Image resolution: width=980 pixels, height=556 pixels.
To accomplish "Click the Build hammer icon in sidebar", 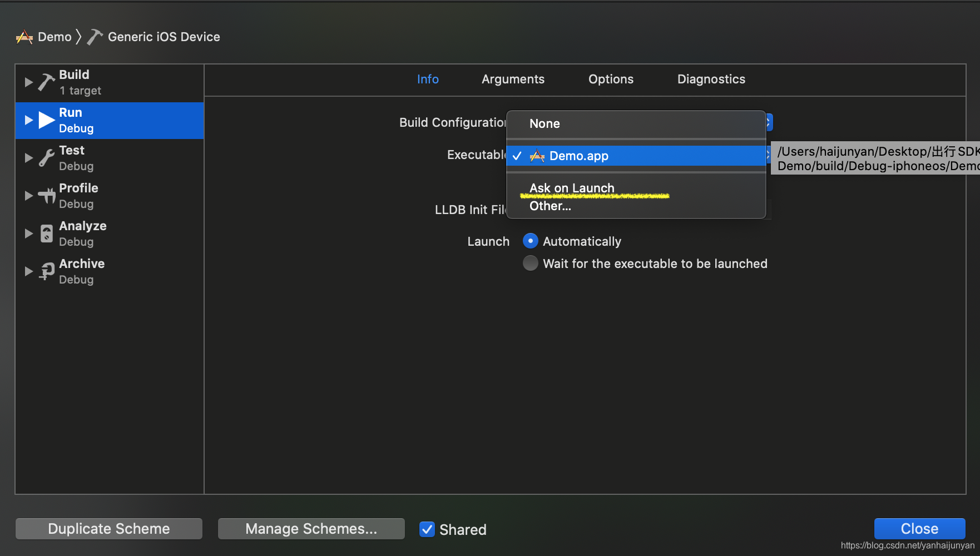I will click(47, 82).
